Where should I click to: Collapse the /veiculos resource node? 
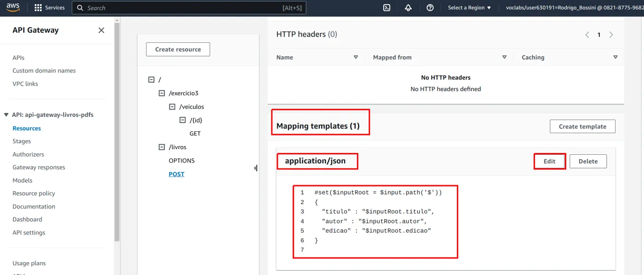(172, 106)
